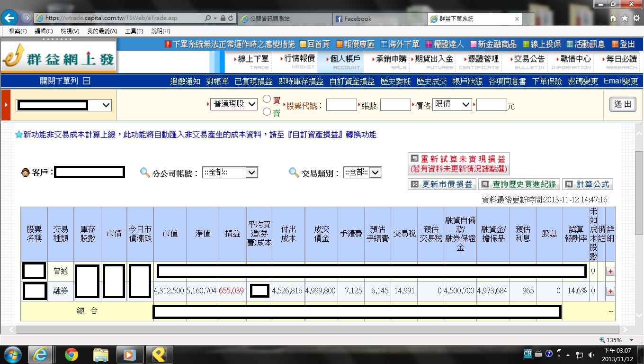Open the 限價 price type dropdown
Screen dimensions: 644x364
(452, 104)
